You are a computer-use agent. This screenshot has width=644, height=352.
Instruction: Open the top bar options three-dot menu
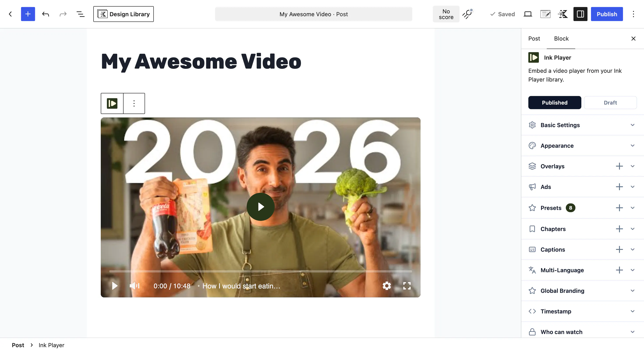[633, 14]
